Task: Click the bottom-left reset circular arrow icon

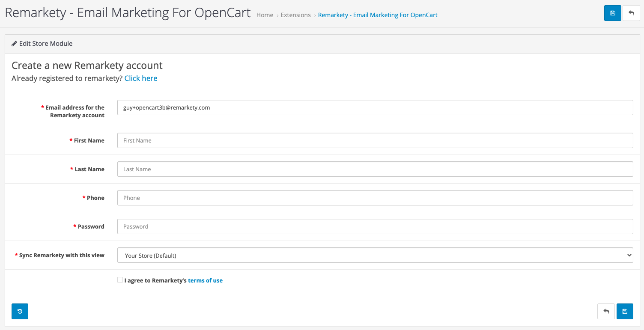Action: 20,311
